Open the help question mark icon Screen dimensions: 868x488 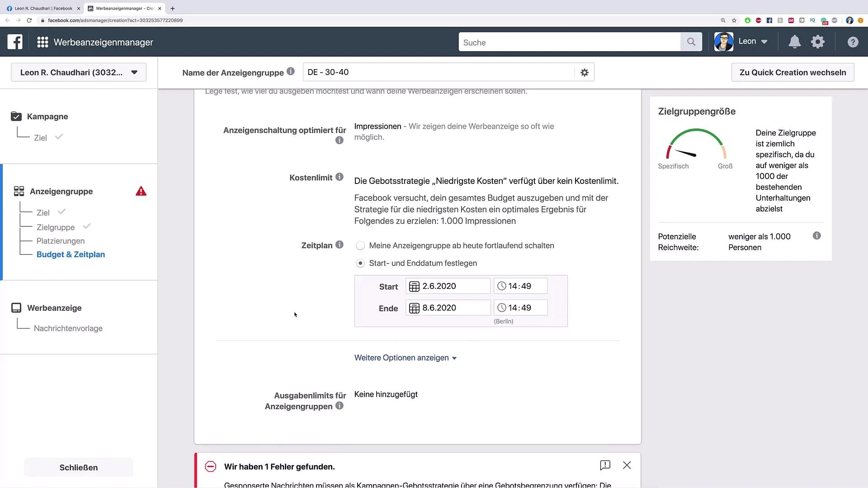853,42
